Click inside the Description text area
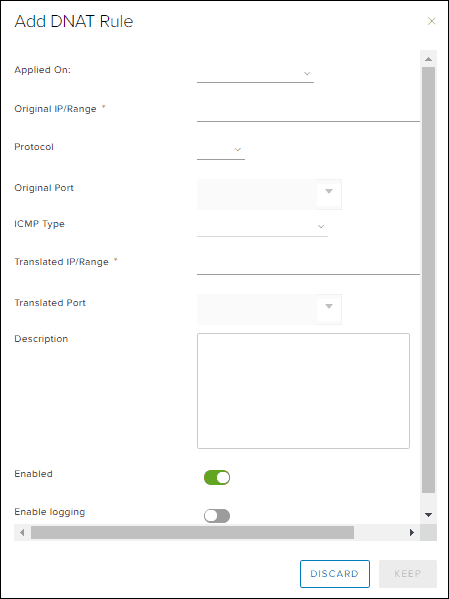 [x=303, y=391]
